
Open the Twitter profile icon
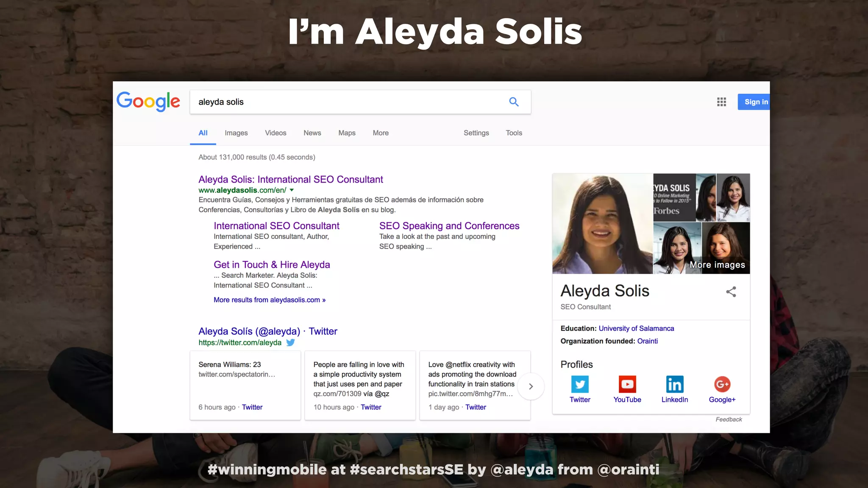coord(580,384)
